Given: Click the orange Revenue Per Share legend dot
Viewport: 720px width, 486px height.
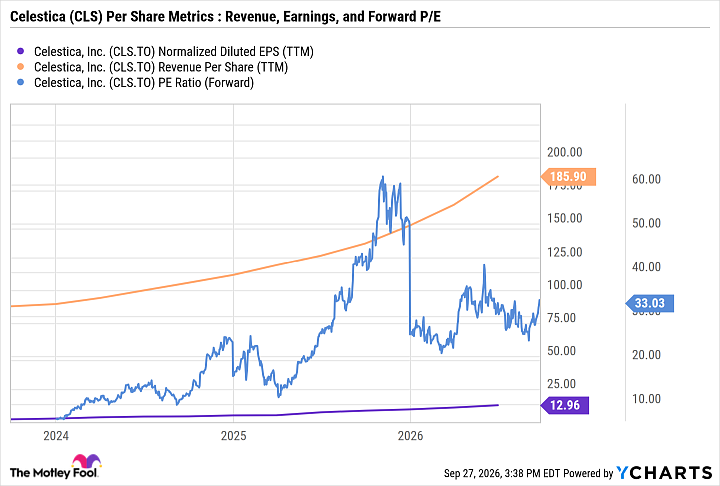Looking at the screenshot, I should (x=20, y=67).
